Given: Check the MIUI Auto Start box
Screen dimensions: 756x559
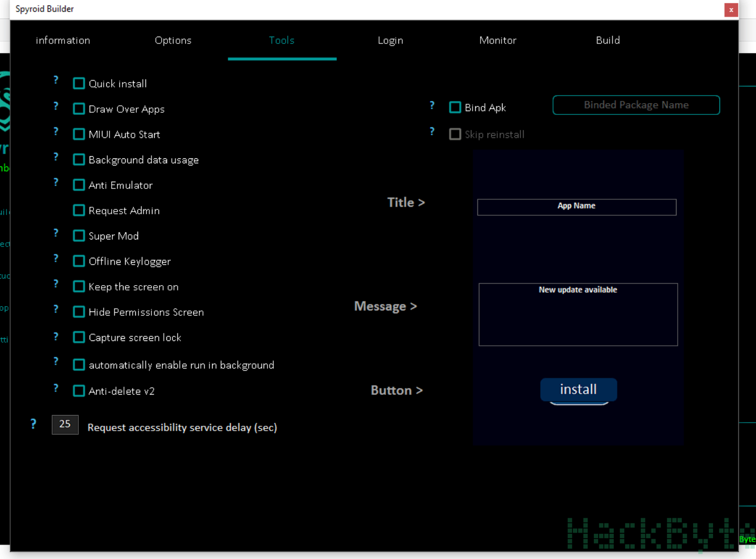Looking at the screenshot, I should click(x=79, y=134).
